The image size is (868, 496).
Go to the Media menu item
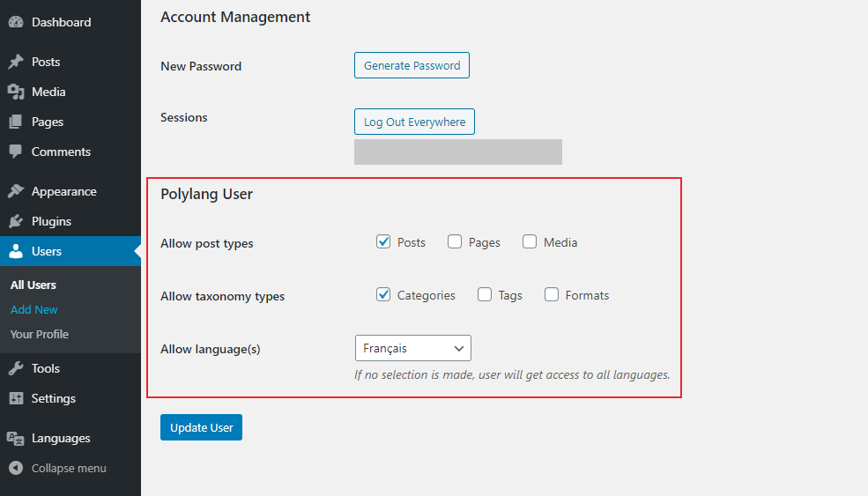pos(70,92)
